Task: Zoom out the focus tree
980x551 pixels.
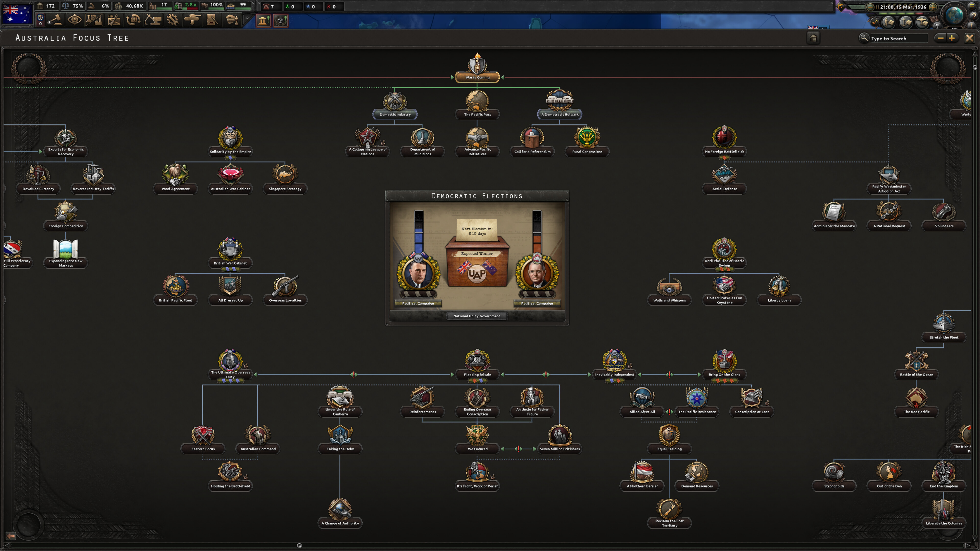Action: click(x=940, y=38)
